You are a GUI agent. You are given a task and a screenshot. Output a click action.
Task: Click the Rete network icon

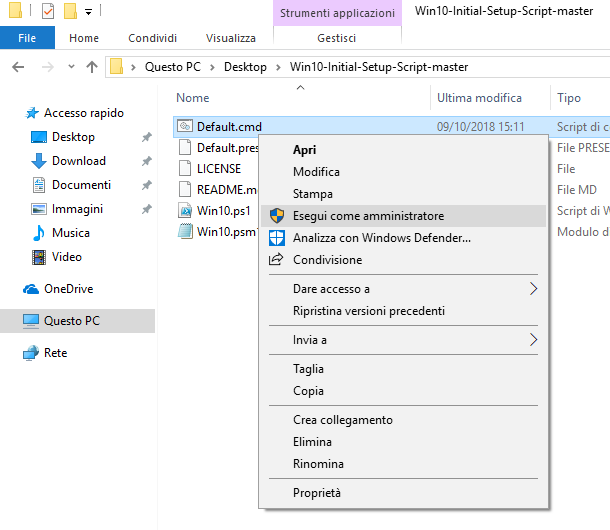click(x=31, y=353)
